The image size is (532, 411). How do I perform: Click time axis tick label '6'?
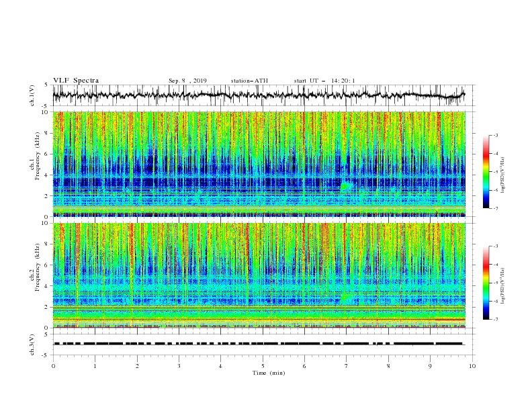pos(304,366)
